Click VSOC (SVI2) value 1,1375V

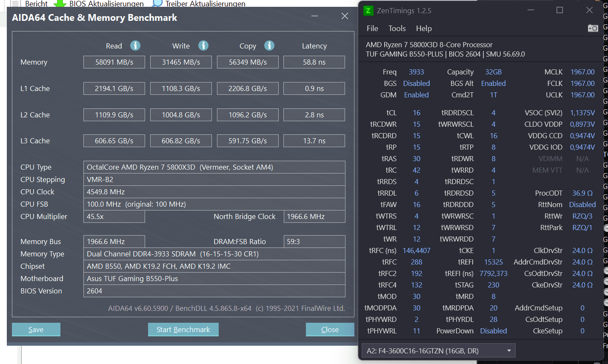click(x=582, y=113)
